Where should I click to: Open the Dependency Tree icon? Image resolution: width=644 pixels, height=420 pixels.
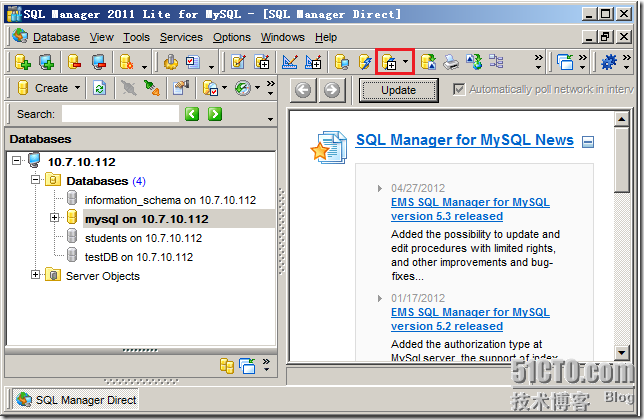(x=496, y=62)
